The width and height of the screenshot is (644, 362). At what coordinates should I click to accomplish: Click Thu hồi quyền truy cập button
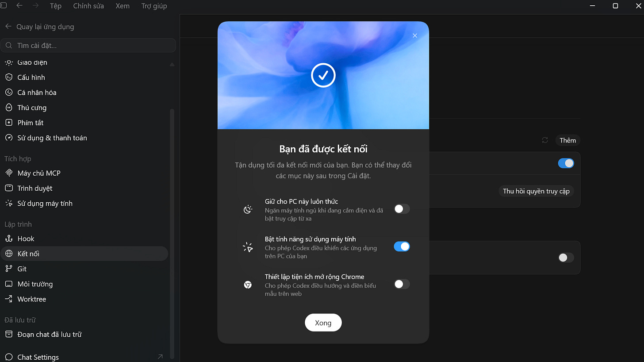(536, 191)
